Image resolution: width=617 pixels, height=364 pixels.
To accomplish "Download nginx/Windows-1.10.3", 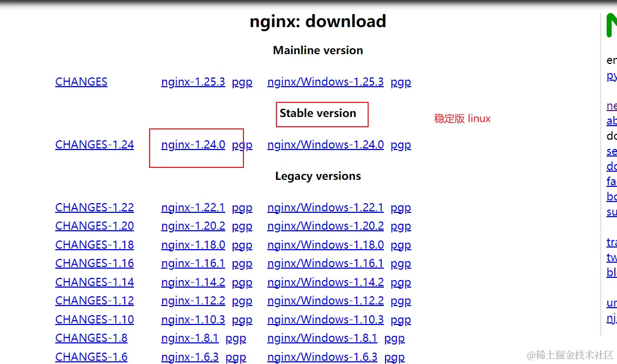I will point(325,319).
